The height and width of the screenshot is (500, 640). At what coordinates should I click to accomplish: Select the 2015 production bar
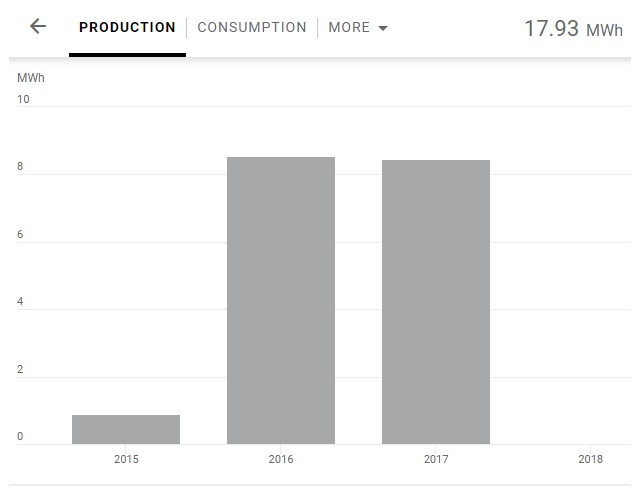tap(126, 429)
